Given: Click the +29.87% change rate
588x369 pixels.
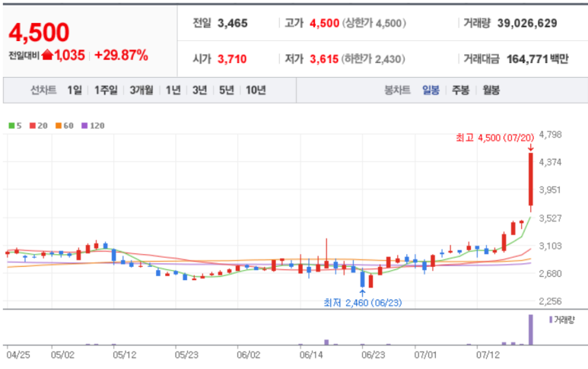Looking at the screenshot, I should (121, 55).
